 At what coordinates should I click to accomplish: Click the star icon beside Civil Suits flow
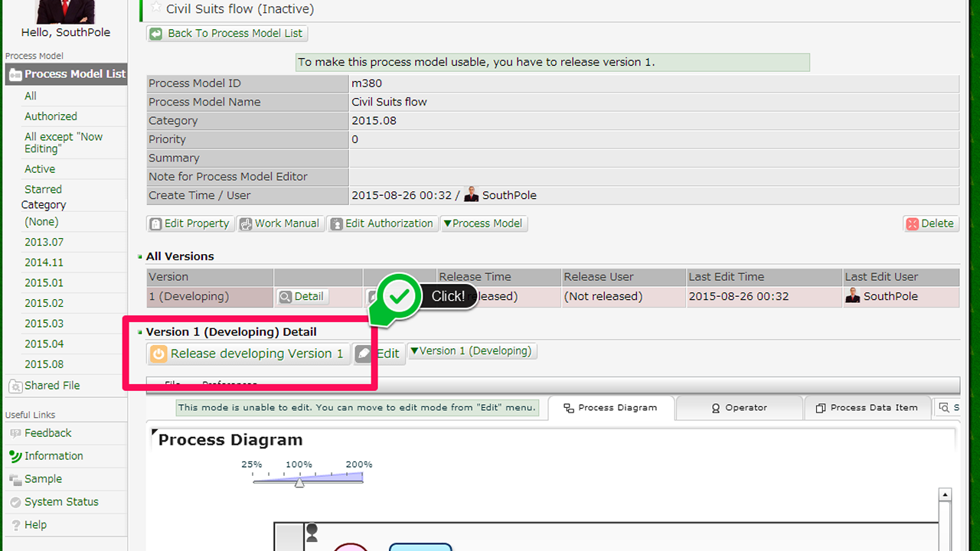click(156, 8)
